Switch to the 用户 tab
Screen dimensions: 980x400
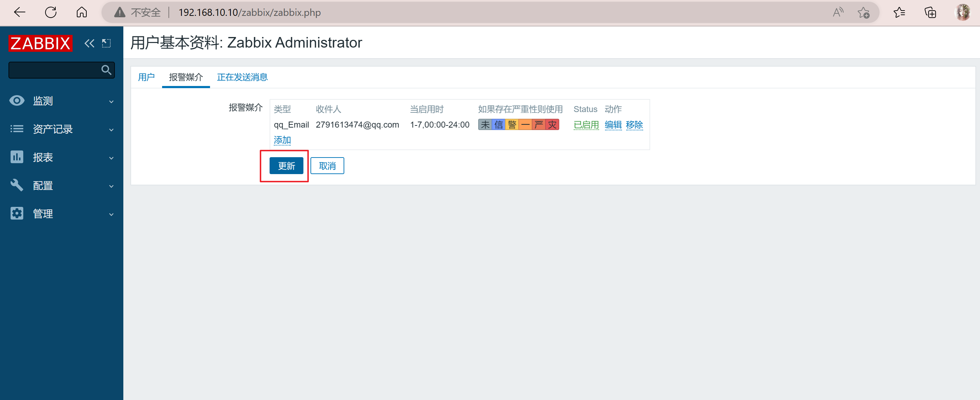[146, 77]
